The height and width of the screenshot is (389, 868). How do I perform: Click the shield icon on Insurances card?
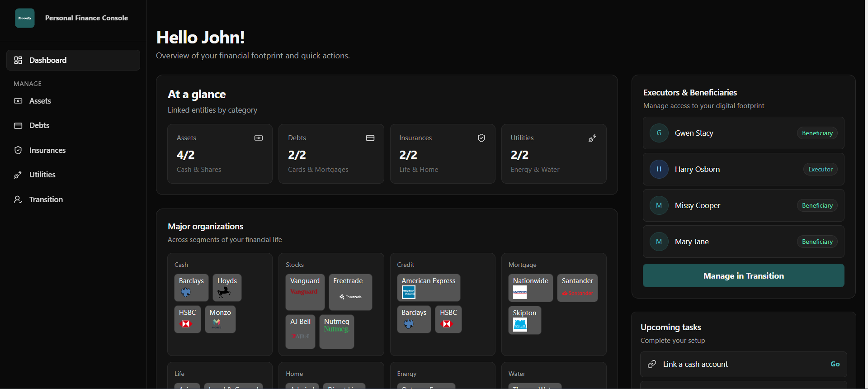pos(481,138)
